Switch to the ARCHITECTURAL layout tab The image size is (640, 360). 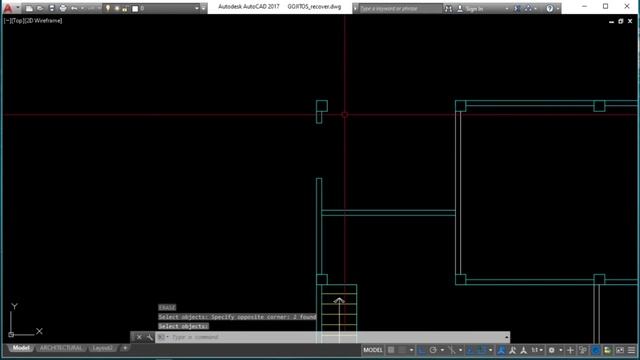coord(61,348)
